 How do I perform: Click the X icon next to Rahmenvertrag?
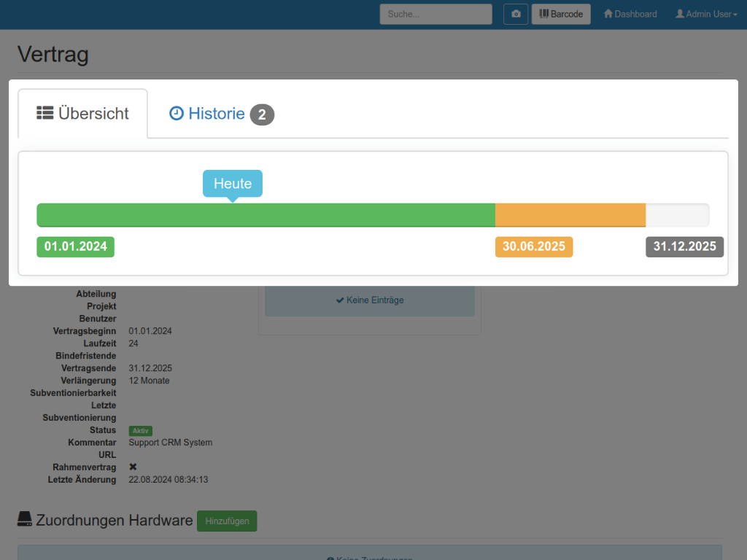coord(133,467)
